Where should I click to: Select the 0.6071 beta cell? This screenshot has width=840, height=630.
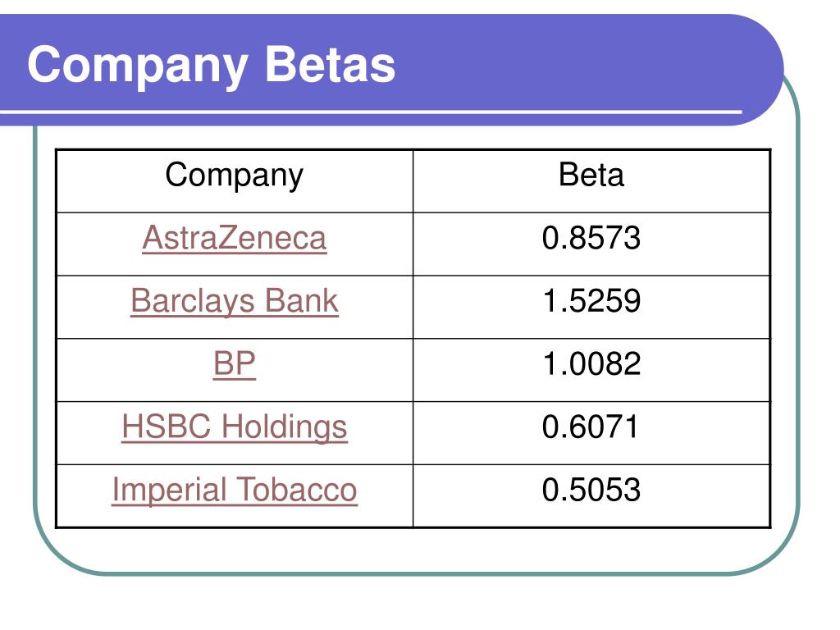(591, 433)
